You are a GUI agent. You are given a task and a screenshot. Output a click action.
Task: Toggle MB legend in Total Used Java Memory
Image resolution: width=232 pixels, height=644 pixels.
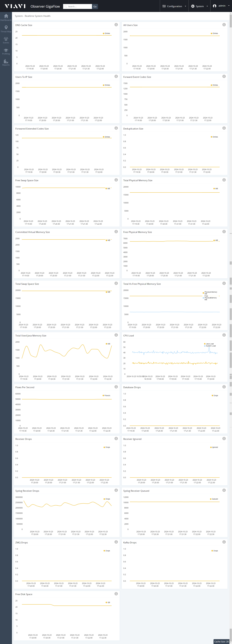tap(108, 344)
